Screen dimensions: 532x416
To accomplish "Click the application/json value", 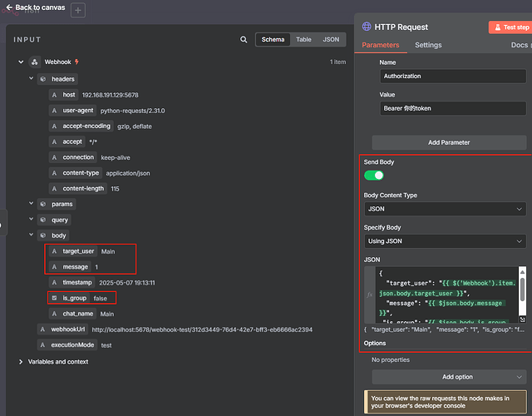I will pyautogui.click(x=128, y=173).
